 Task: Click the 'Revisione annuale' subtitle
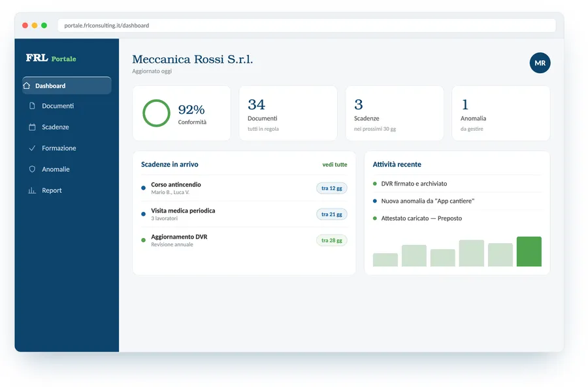coord(172,244)
